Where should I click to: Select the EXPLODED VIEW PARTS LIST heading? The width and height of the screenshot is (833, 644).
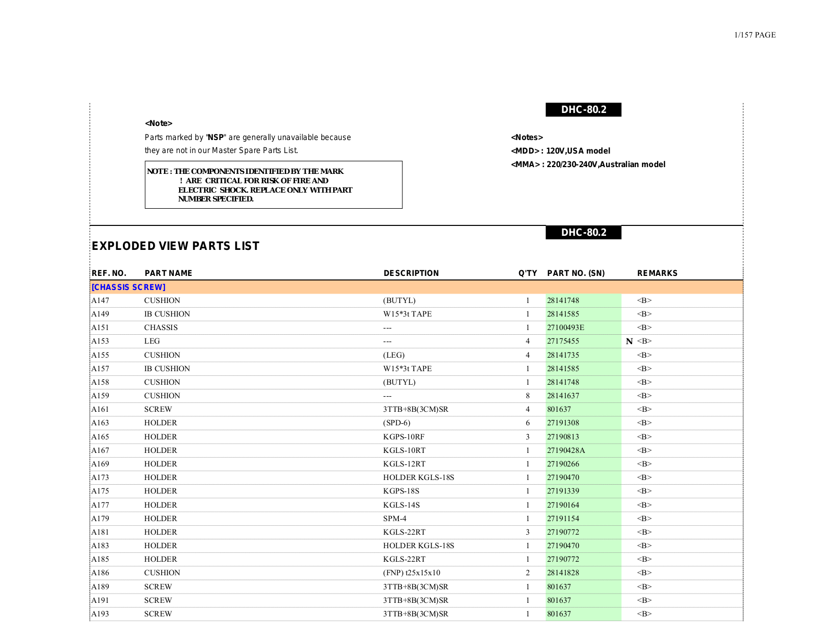pos(175,246)
